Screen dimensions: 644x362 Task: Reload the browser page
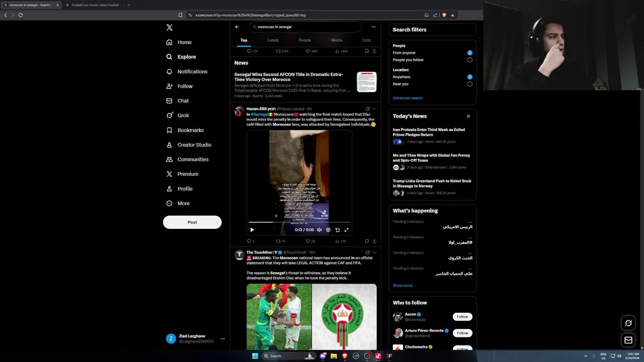(x=21, y=15)
